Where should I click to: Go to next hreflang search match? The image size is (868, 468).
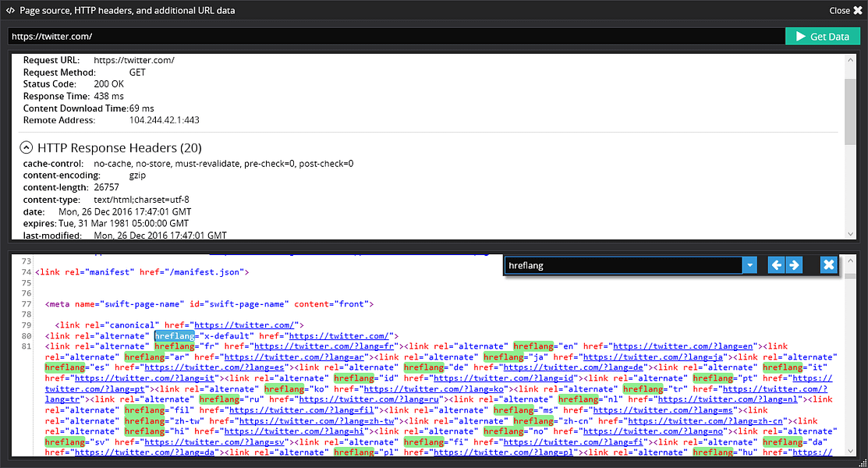tap(794, 265)
